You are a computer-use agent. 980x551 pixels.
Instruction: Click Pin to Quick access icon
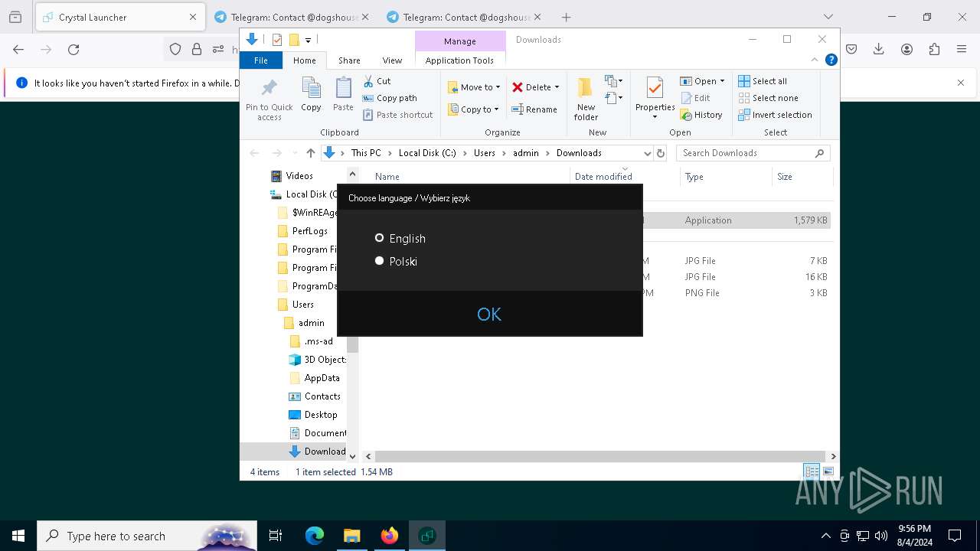point(269,99)
